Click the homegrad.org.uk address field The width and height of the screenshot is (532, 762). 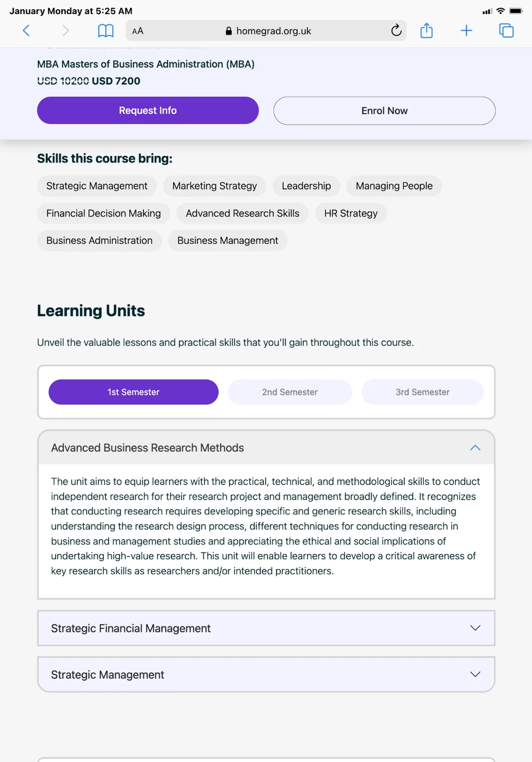pyautogui.click(x=273, y=31)
